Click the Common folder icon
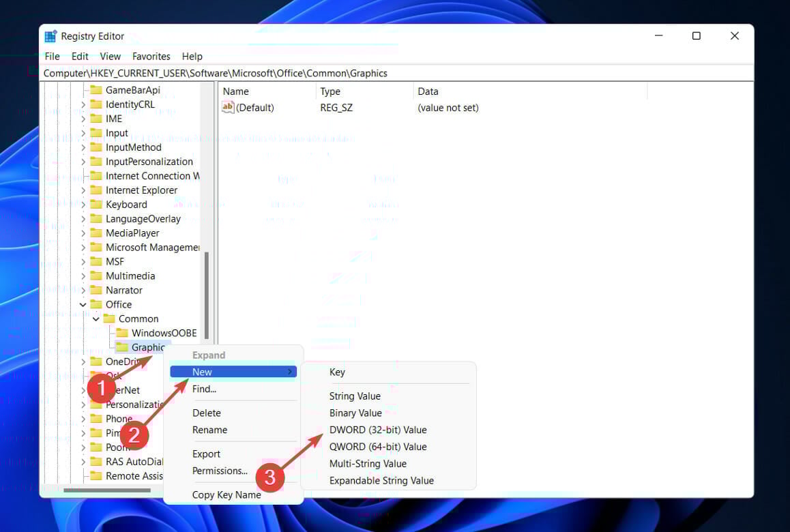Screen dimensions: 790x532 click(x=109, y=319)
